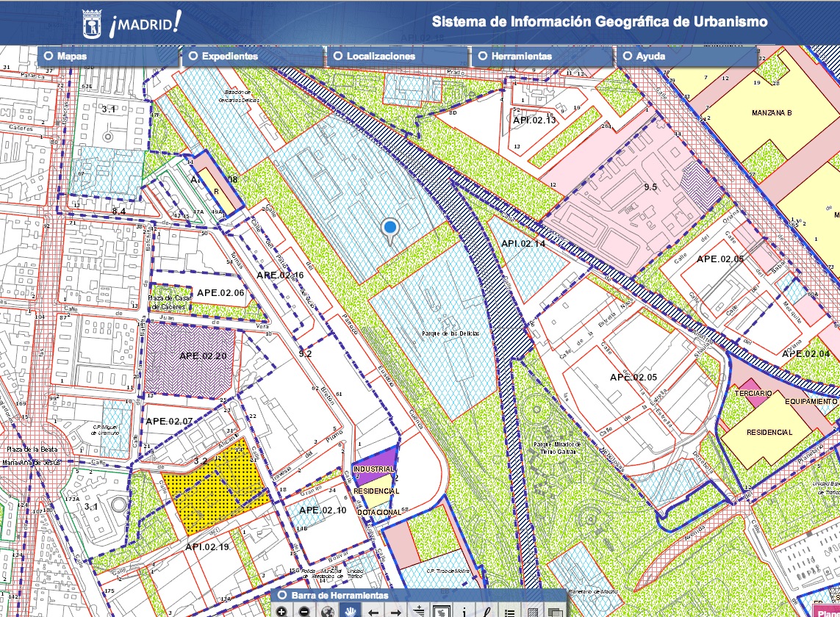Viewport: 840px width, 617px height.
Task: Click the APE.02.04 zone label
Action: click(805, 353)
